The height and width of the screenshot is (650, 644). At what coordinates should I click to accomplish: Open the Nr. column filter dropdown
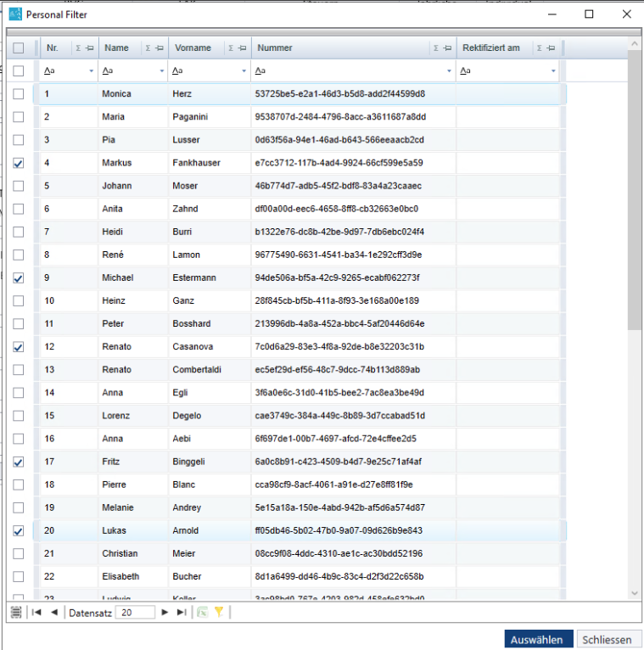(91, 71)
